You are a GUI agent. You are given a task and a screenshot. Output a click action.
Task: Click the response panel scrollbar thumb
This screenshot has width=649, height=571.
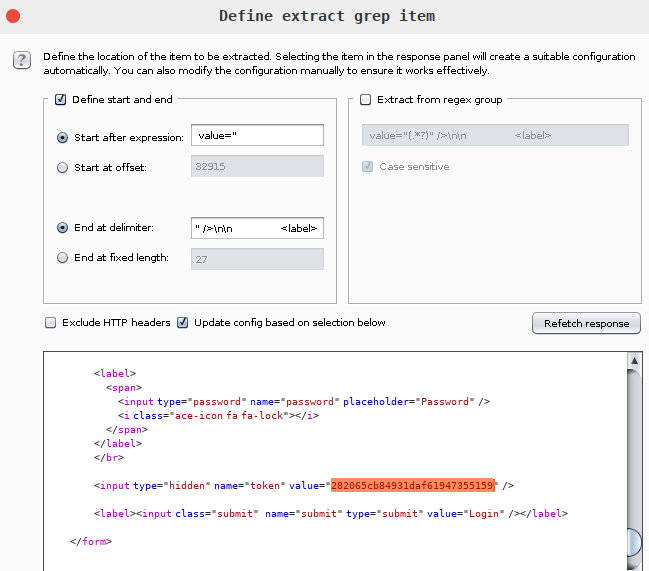click(x=633, y=541)
